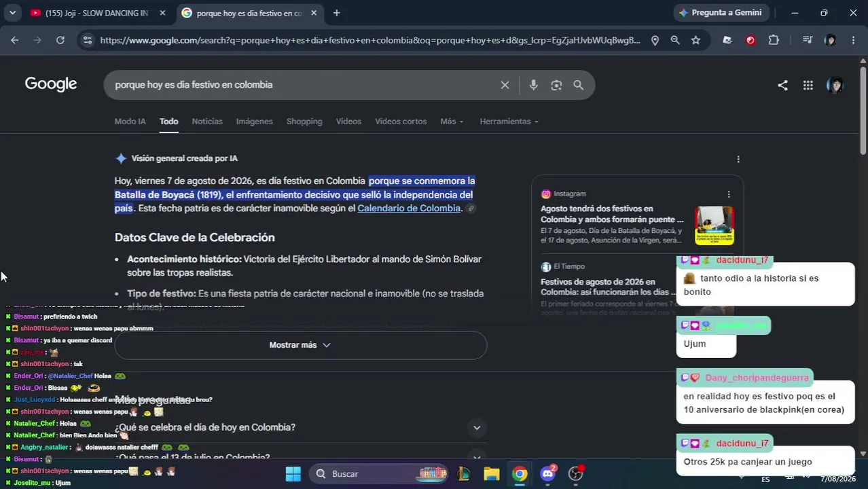Viewport: 868px width, 489px height.
Task: Go to Google homepage via logo
Action: (51, 84)
